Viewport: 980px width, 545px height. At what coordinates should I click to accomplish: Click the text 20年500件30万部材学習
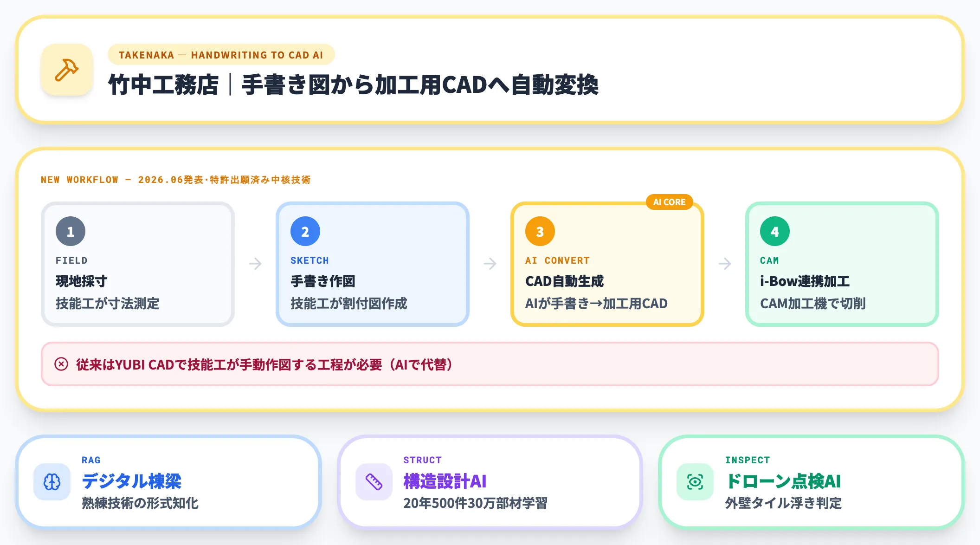coord(476,503)
